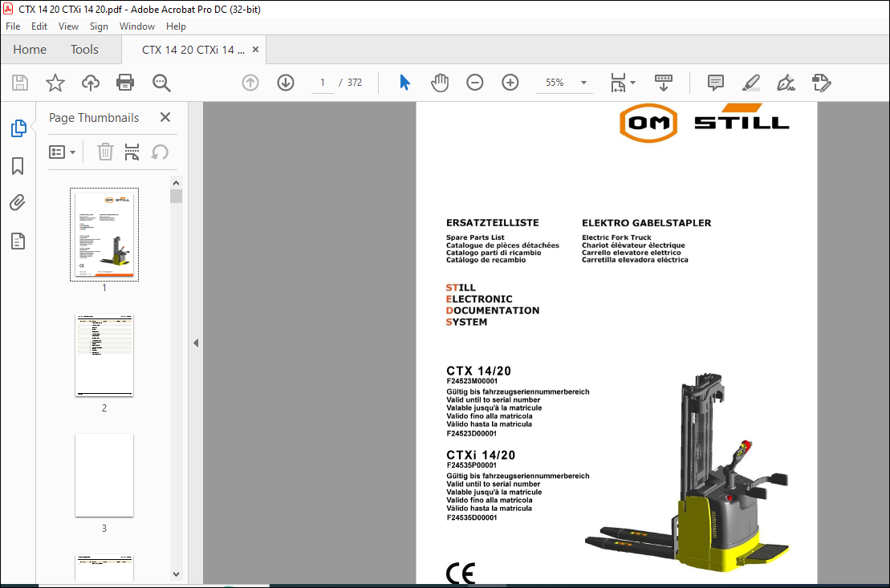The image size is (890, 588).
Task: Add document to starred with star icon
Action: click(x=55, y=83)
